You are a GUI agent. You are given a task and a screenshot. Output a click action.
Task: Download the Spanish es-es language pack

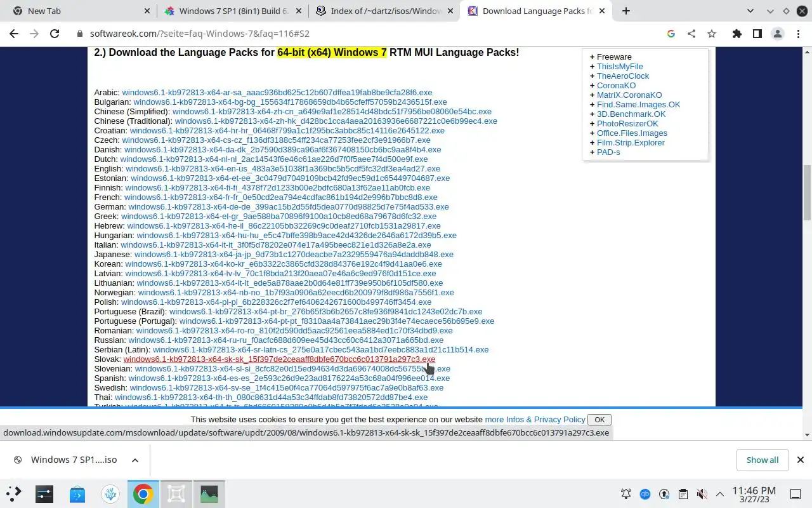click(x=289, y=378)
